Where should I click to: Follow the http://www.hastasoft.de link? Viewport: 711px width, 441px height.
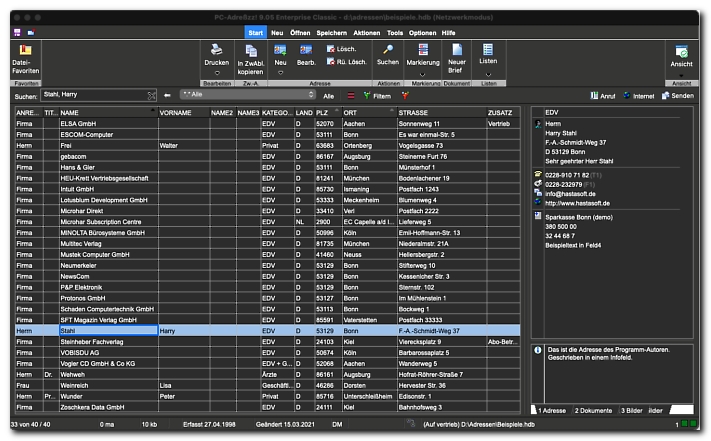[x=577, y=203]
